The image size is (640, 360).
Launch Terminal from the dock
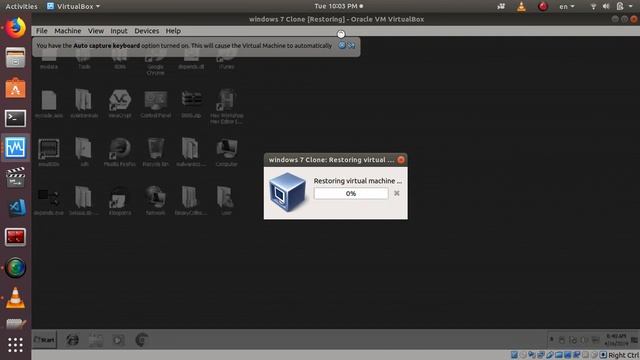[x=16, y=118]
